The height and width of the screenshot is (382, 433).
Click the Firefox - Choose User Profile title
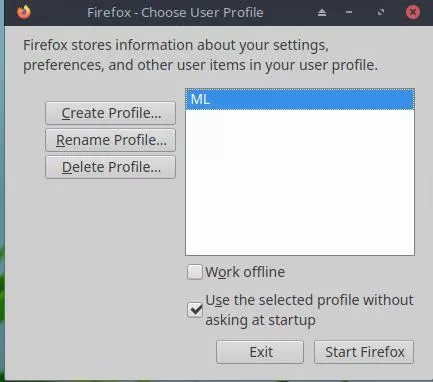click(x=175, y=13)
